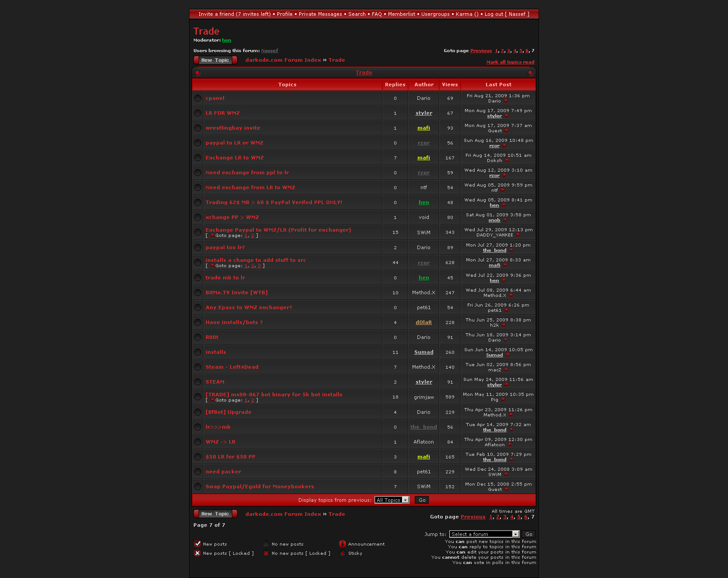
Task: Click the Announcement icon in the legend
Action: pos(343,544)
